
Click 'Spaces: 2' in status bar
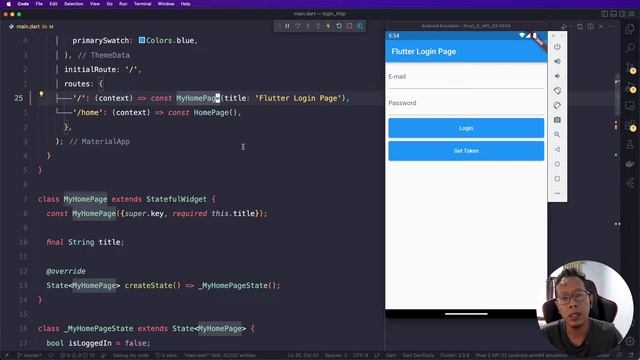coord(336,356)
